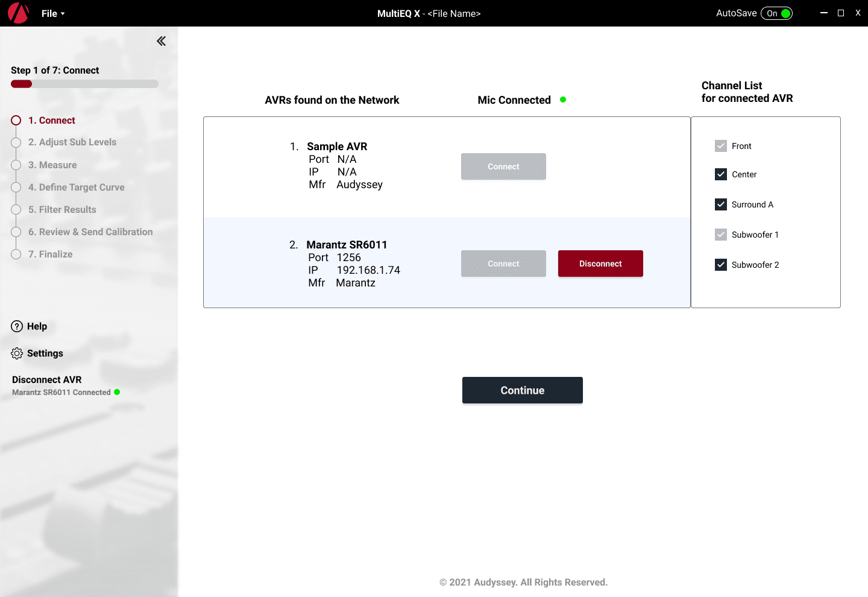Click the Finalize step circle marker
Image resolution: width=868 pixels, height=597 pixels.
16,254
